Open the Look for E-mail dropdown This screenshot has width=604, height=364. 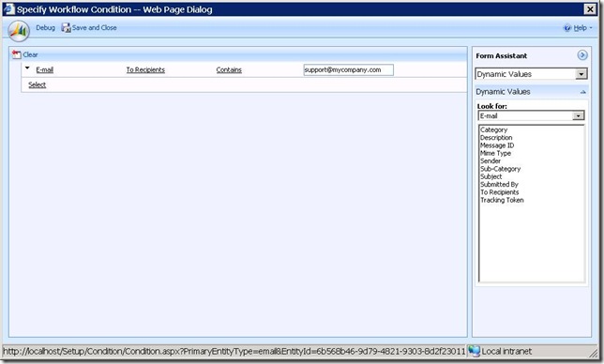pyautogui.click(x=578, y=116)
